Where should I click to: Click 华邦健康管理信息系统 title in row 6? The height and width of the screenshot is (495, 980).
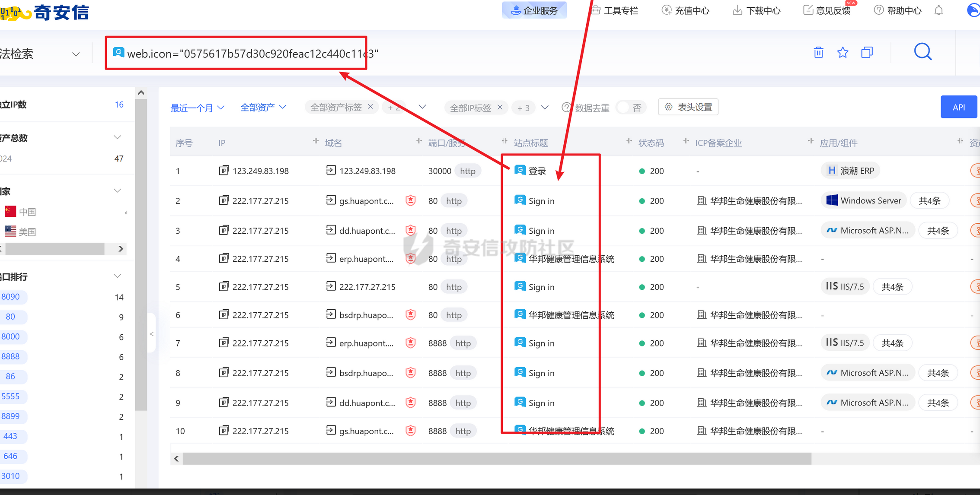[x=571, y=315]
